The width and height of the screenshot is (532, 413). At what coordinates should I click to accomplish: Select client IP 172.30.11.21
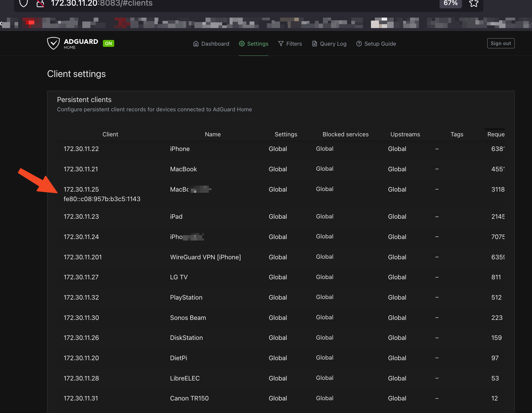(x=81, y=169)
